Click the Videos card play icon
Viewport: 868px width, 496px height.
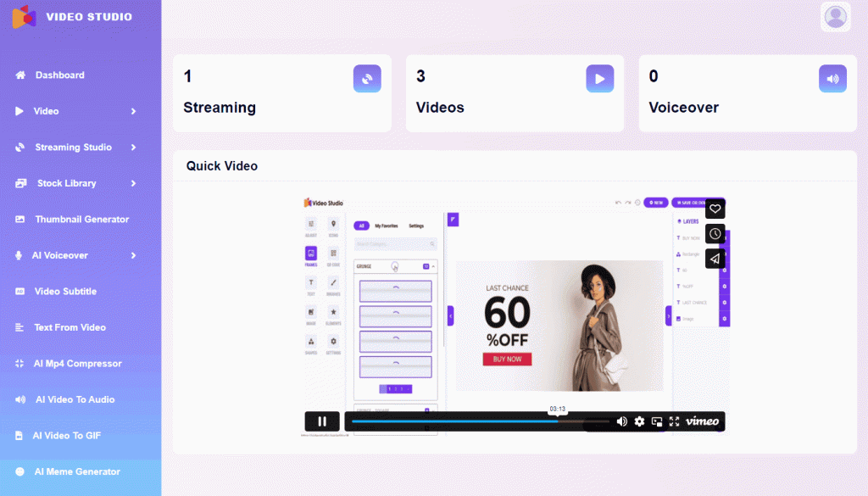pyautogui.click(x=599, y=78)
